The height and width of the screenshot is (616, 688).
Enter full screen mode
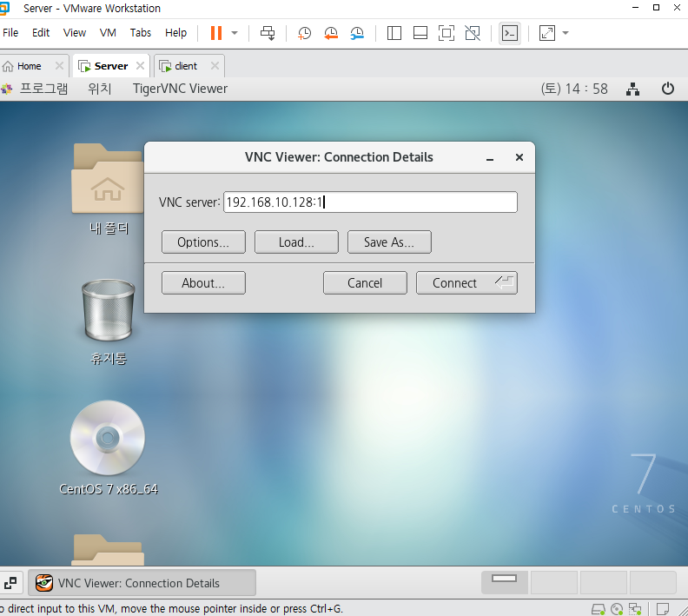(447, 33)
